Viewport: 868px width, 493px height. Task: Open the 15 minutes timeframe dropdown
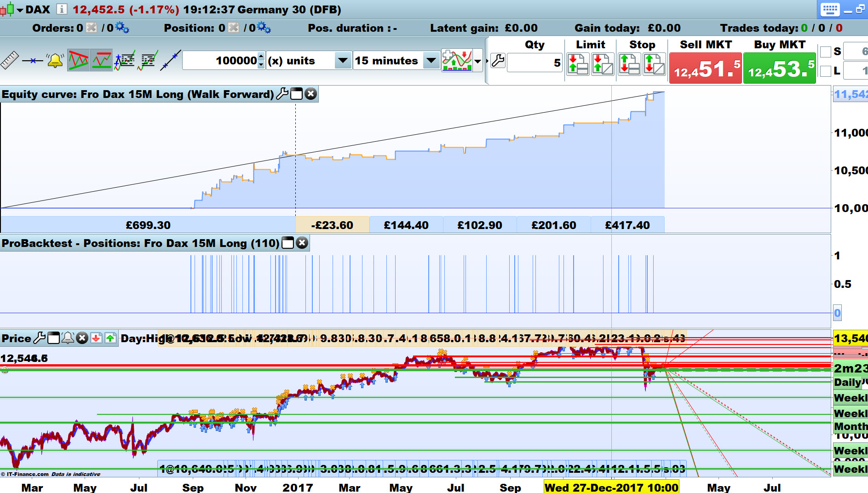[x=431, y=60]
